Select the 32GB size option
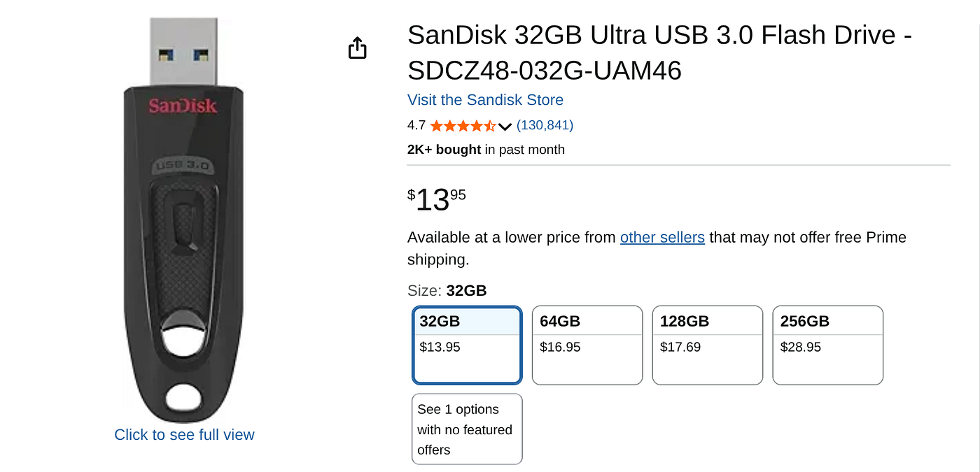Image resolution: width=980 pixels, height=472 pixels. click(x=467, y=345)
